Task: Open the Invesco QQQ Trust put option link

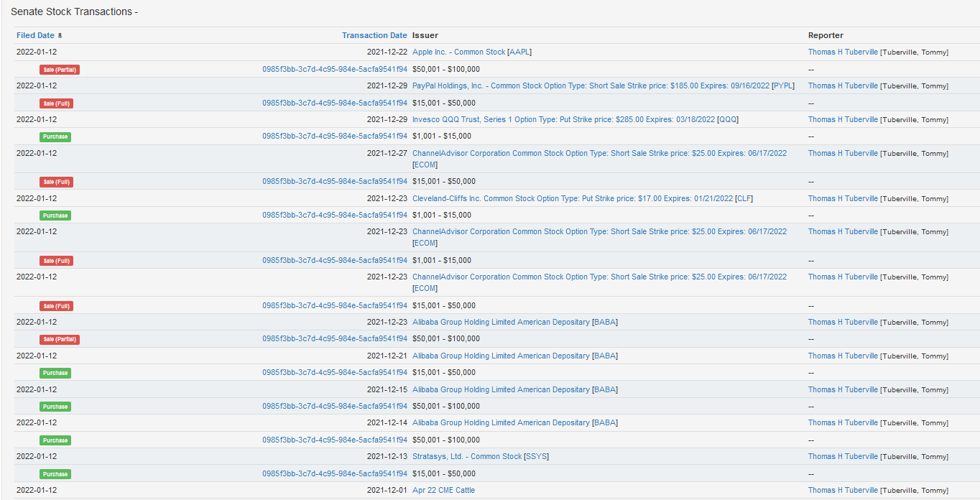Action: pos(563,119)
